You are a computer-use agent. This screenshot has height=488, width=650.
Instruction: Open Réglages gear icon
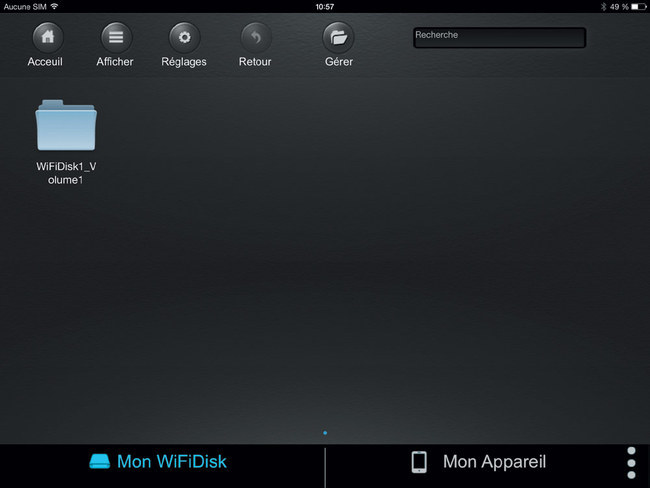point(184,37)
